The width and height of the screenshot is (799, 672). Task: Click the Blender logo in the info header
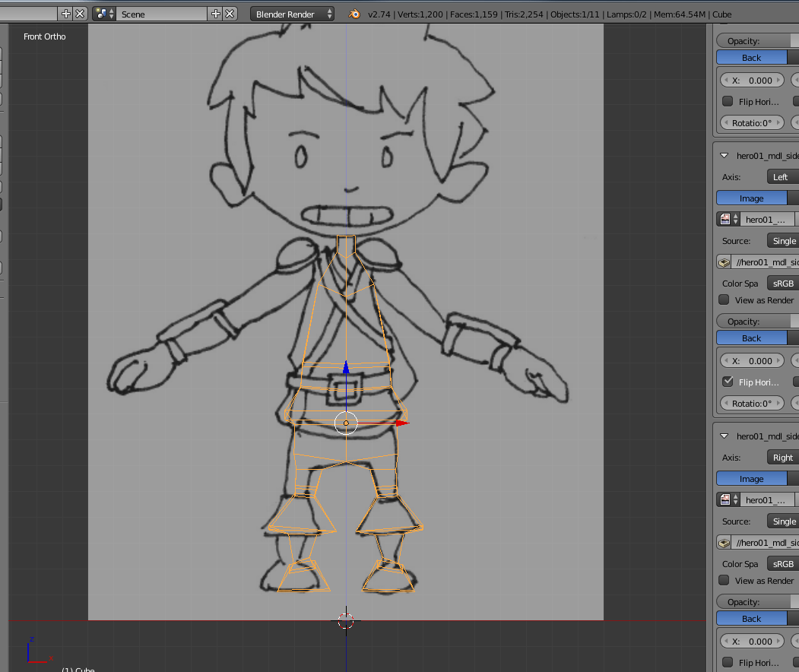pyautogui.click(x=354, y=14)
